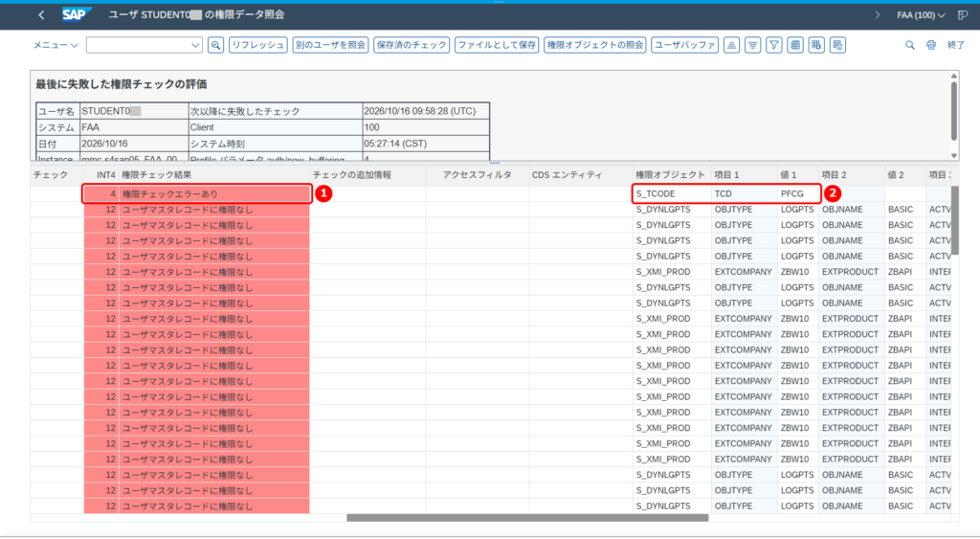Image resolution: width=980 pixels, height=539 pixels.
Task: Select the 権限オブジェクト column header
Action: [670, 175]
